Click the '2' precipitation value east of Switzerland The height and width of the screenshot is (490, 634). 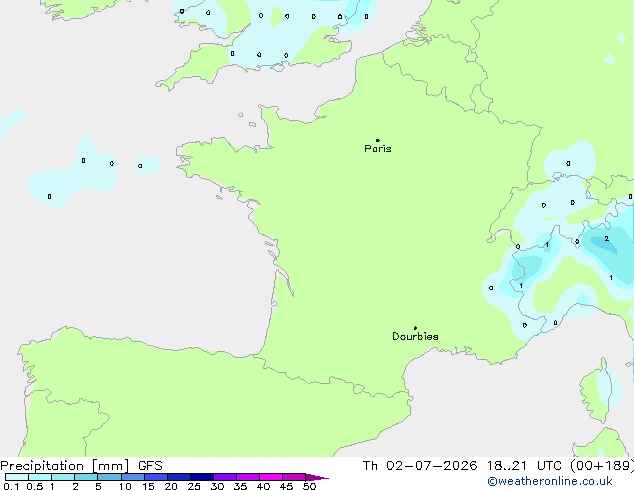click(607, 239)
